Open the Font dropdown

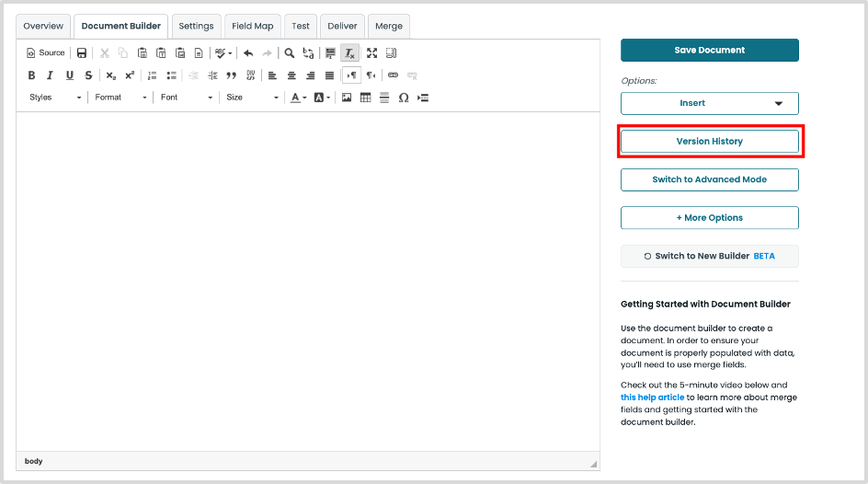pyautogui.click(x=185, y=98)
